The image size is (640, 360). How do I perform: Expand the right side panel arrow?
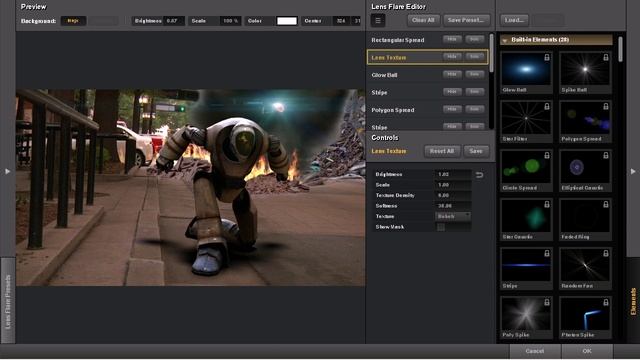pos(633,171)
